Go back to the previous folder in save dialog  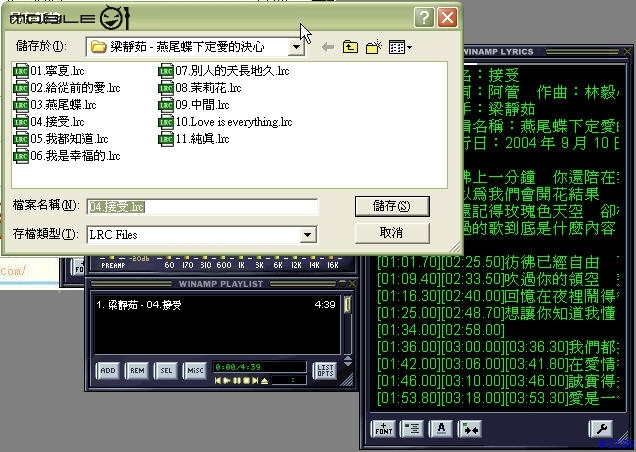point(328,47)
